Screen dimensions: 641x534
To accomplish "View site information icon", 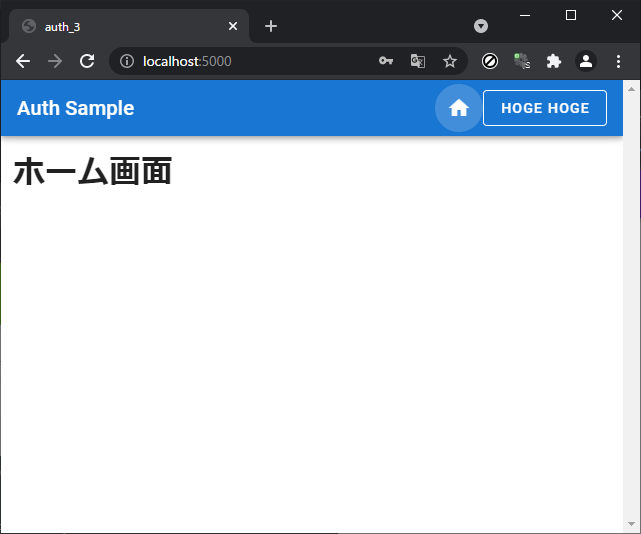I will click(127, 61).
